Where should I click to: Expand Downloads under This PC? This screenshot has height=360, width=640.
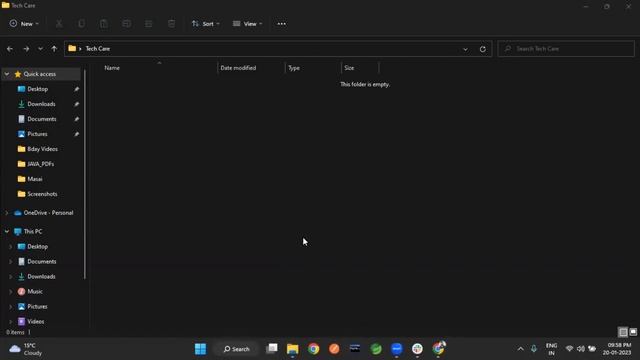coord(11,276)
